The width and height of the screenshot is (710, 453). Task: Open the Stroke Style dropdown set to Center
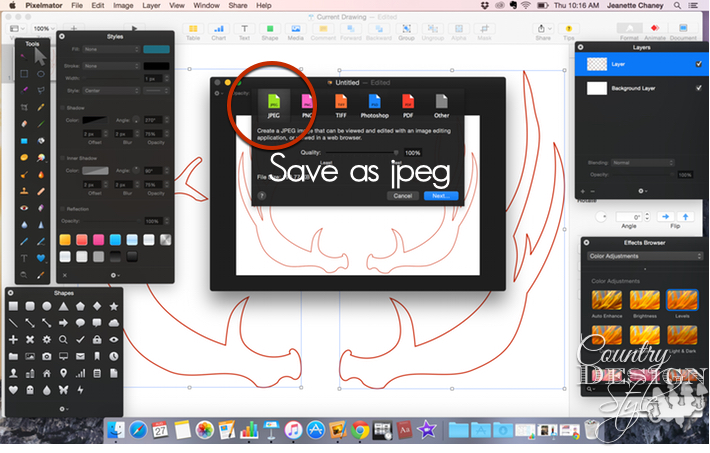pos(110,90)
